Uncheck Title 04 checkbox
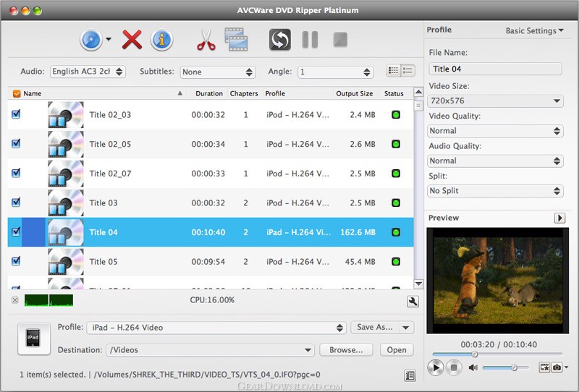 [x=16, y=231]
